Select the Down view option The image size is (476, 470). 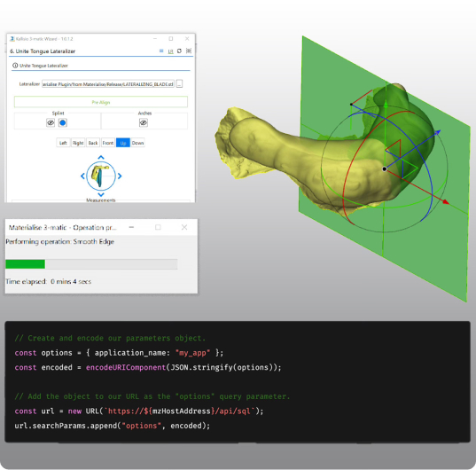coord(137,143)
